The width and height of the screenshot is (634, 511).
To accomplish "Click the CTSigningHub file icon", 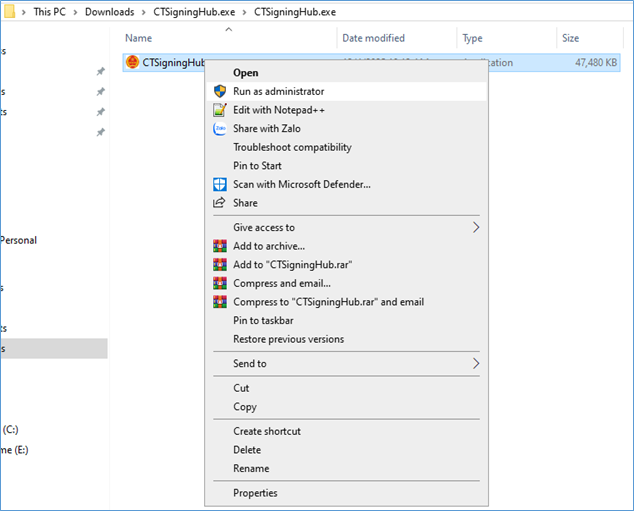I will pos(132,62).
